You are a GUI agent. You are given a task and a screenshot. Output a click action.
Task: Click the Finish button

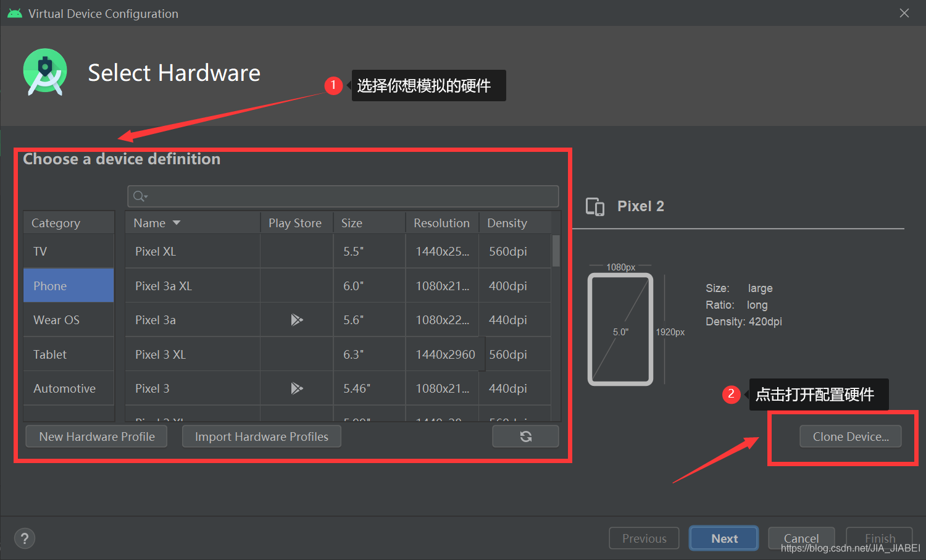(880, 538)
